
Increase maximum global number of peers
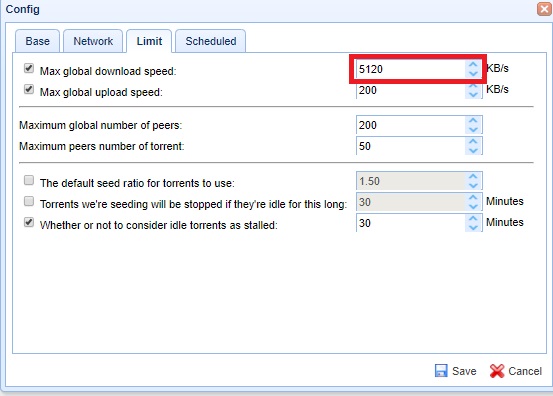pyautogui.click(x=473, y=121)
